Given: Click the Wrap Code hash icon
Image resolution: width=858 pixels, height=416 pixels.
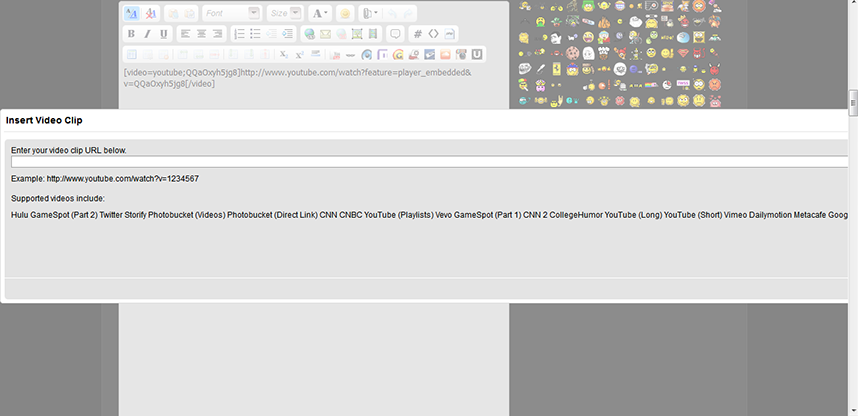Looking at the screenshot, I should point(418,34).
